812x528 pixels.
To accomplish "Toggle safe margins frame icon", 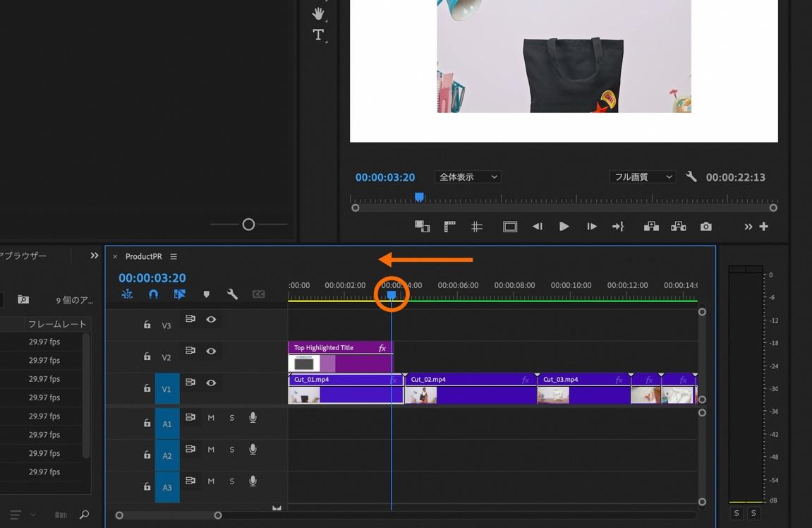I will click(x=510, y=227).
